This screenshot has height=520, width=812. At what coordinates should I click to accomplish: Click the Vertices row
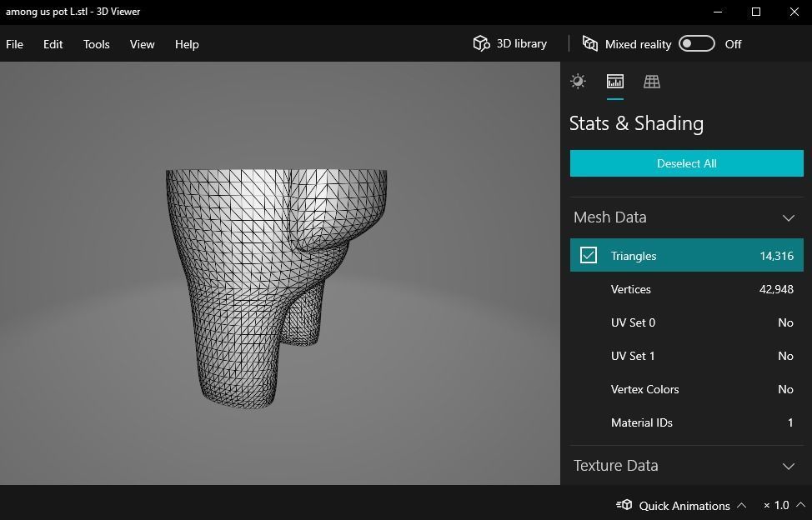(x=687, y=289)
